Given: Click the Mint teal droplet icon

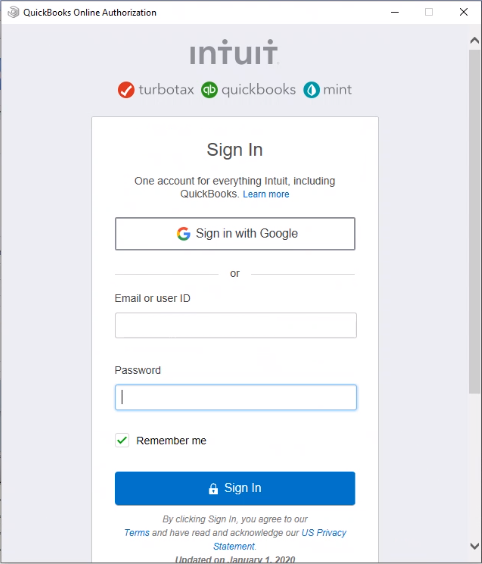Looking at the screenshot, I should [312, 90].
